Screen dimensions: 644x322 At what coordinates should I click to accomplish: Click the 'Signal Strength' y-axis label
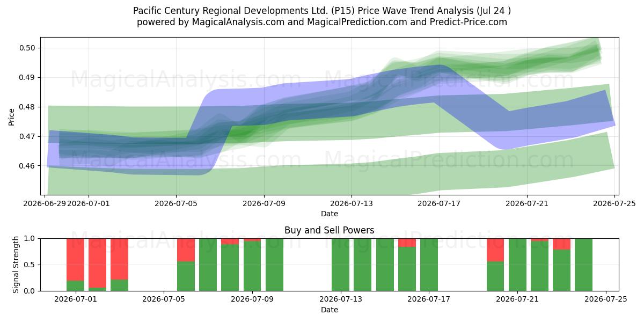pos(16,265)
